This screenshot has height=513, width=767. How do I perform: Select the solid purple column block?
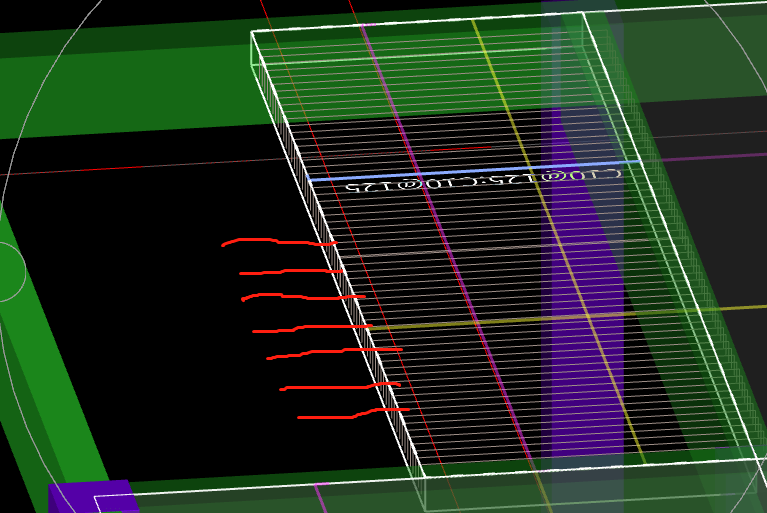92,496
